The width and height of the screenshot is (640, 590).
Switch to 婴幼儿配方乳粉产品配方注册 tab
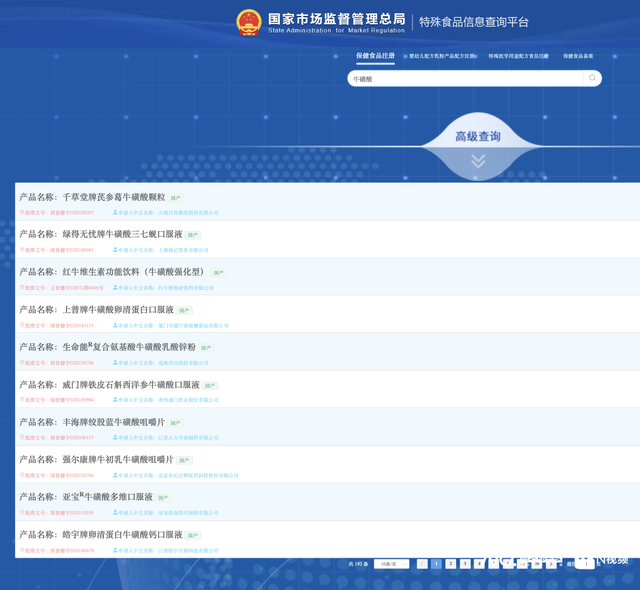(442, 56)
